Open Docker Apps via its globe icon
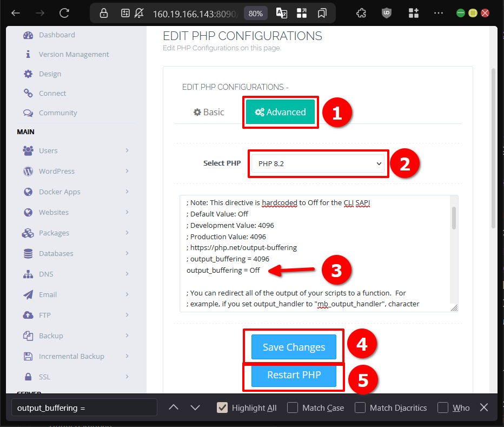504x427 pixels. pyautogui.click(x=28, y=192)
